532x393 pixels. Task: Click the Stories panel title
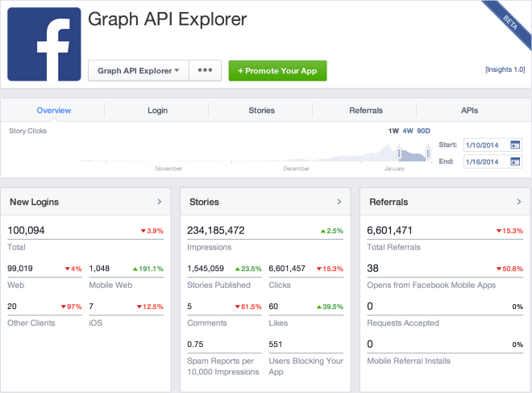coord(204,202)
